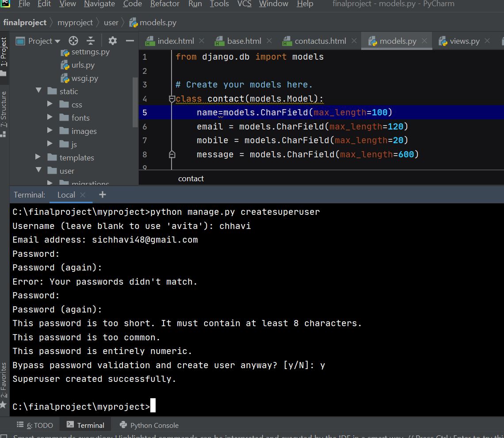Open the TODO tool window
This screenshot has width=504, height=438.
(35, 425)
